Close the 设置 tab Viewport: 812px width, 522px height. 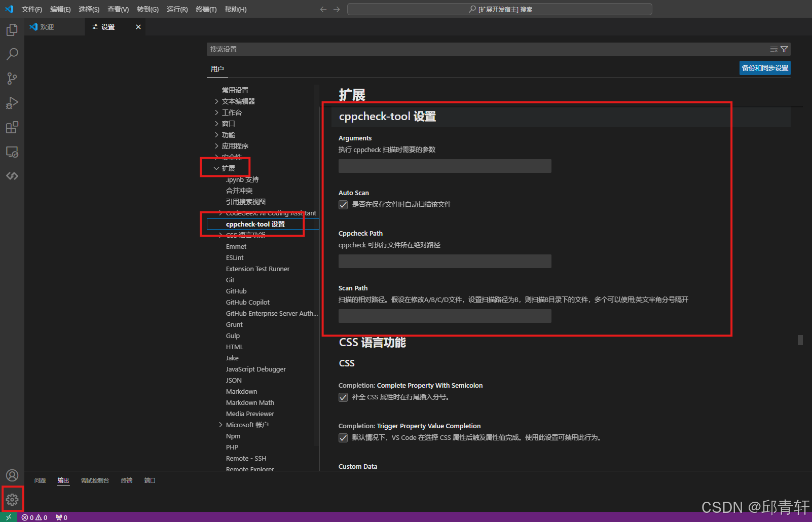(138, 27)
